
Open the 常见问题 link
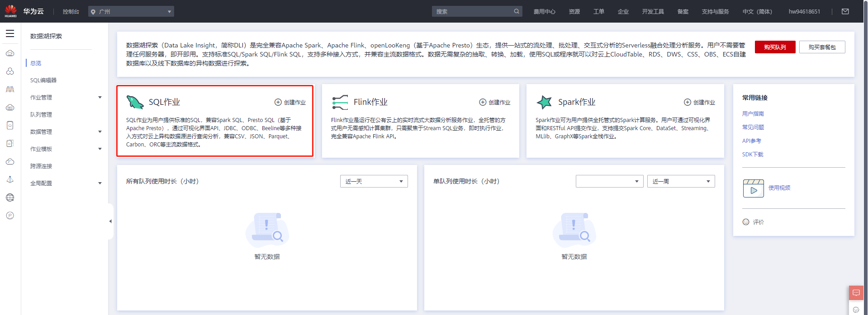click(x=753, y=127)
